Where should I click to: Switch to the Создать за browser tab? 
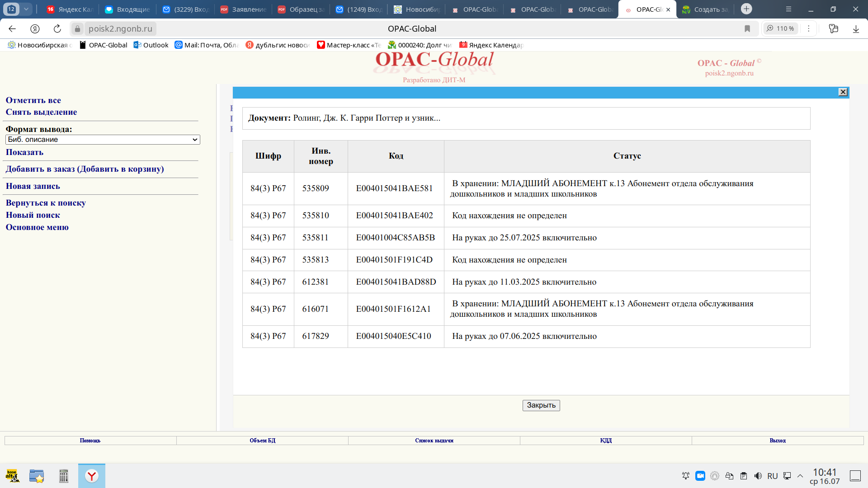705,9
